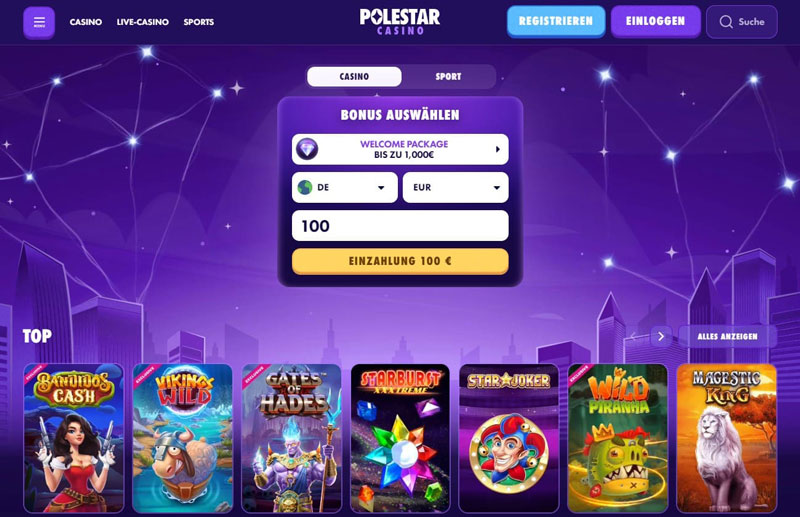Select the Casino bonus toggle
Viewport: 800px width, 517px height.
(354, 77)
